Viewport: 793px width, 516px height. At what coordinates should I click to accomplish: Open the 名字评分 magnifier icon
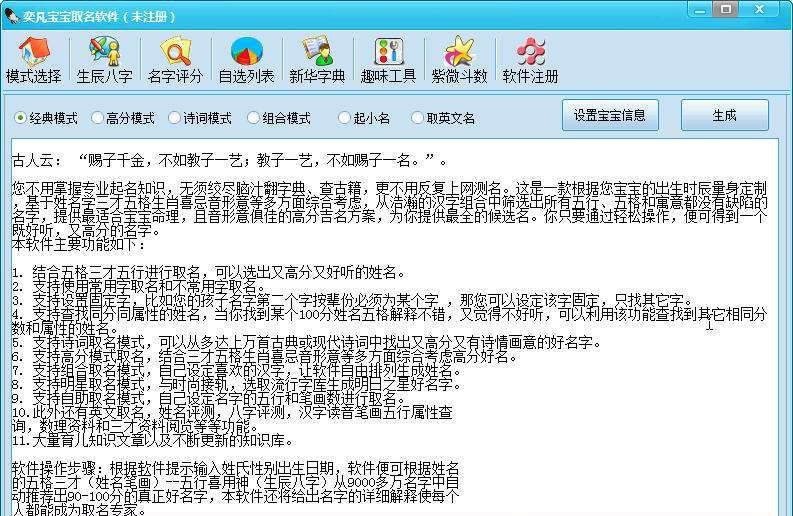click(175, 60)
